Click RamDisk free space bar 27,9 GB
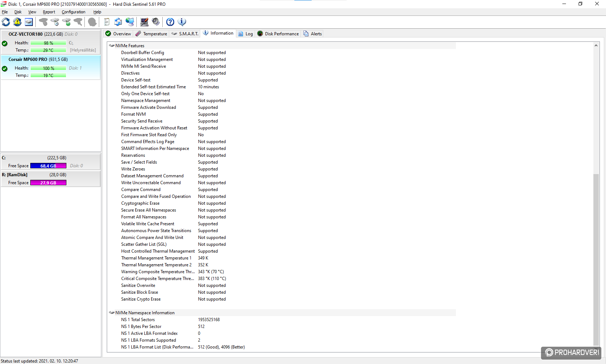This screenshot has width=606, height=364. click(x=48, y=183)
